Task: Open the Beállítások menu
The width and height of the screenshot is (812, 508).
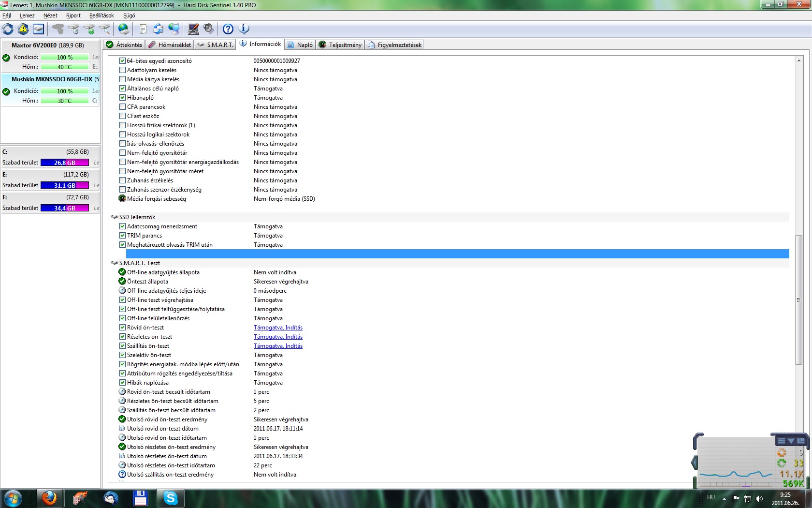Action: click(101, 15)
